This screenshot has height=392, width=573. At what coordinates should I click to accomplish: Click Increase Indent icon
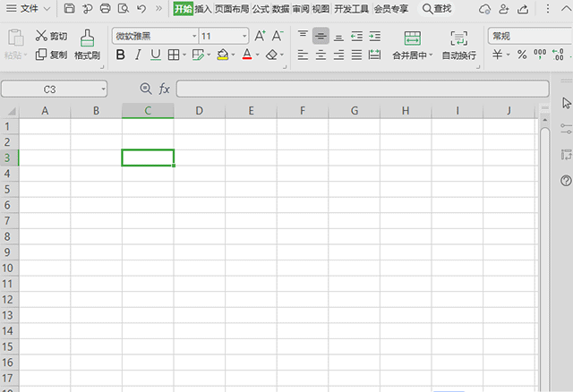point(374,36)
